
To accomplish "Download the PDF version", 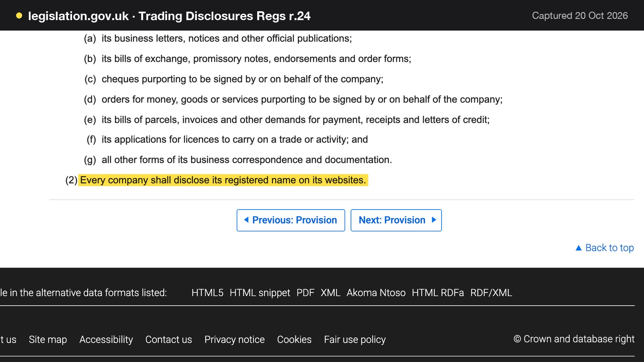I will coord(305,293).
